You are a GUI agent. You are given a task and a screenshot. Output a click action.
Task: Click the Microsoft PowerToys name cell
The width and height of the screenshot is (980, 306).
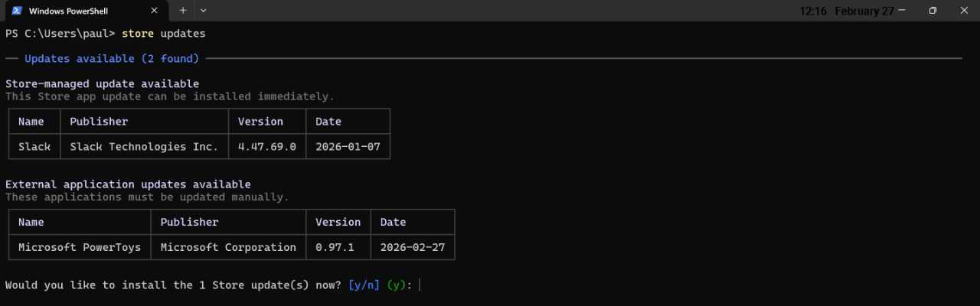tap(81, 247)
